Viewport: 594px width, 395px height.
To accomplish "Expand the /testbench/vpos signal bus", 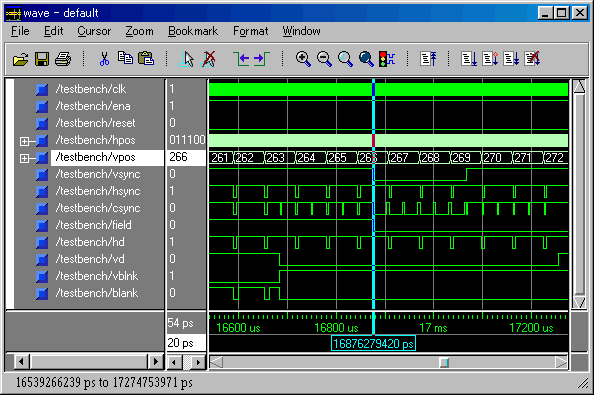I will coord(24,158).
